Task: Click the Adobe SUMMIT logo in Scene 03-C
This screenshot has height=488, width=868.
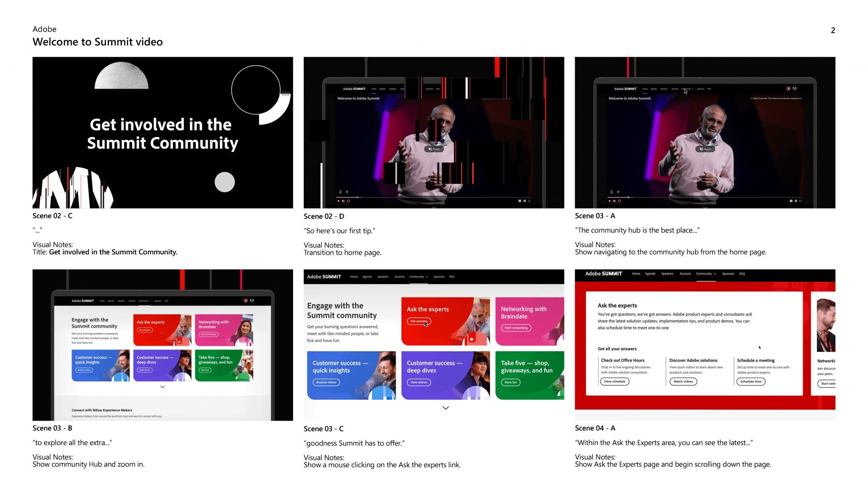Action: [324, 277]
